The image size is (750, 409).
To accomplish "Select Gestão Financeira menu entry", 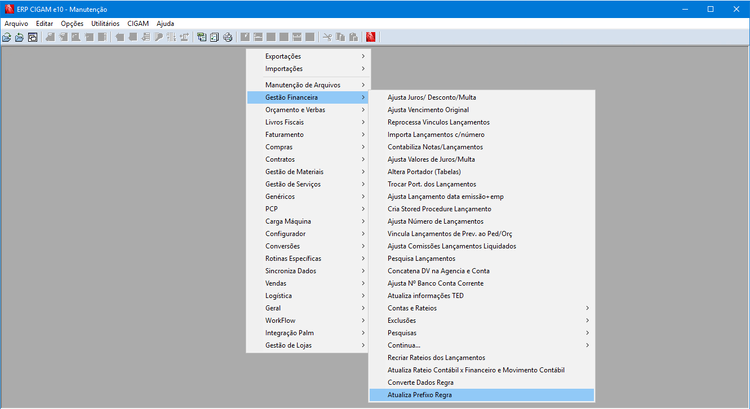I will pos(308,98).
